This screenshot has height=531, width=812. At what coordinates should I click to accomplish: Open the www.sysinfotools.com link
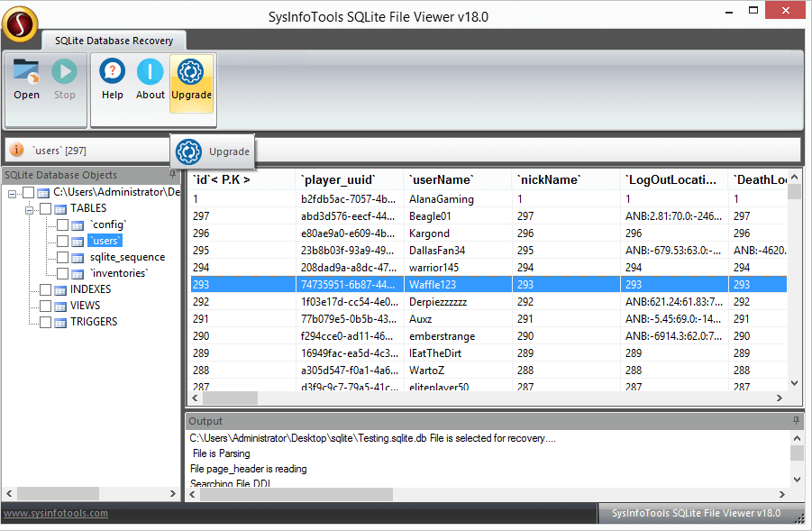tap(54, 513)
